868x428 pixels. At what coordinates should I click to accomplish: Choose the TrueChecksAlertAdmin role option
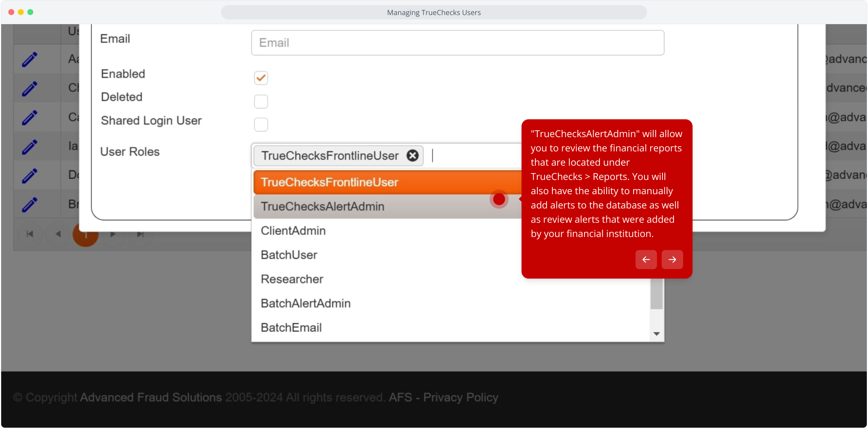(x=388, y=206)
